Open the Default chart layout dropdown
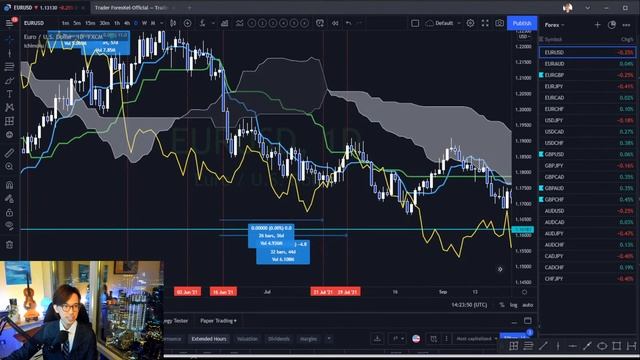This screenshot has height=360, width=640. 443,23
